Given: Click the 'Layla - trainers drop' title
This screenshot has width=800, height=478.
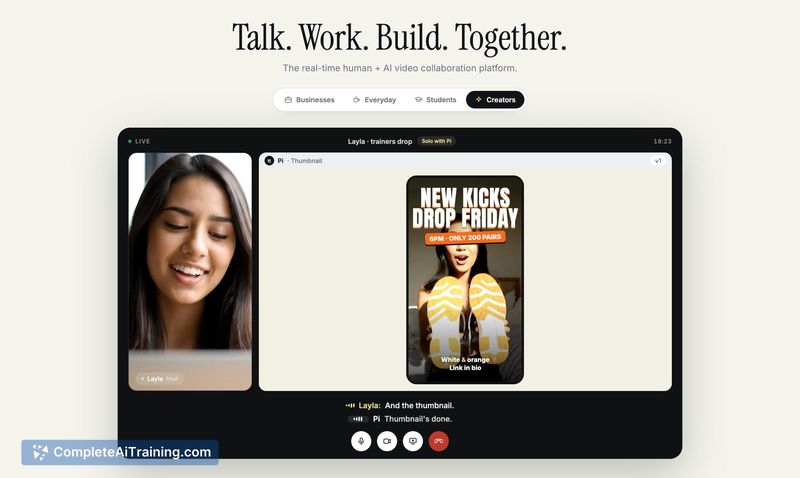Looking at the screenshot, I should [x=380, y=141].
